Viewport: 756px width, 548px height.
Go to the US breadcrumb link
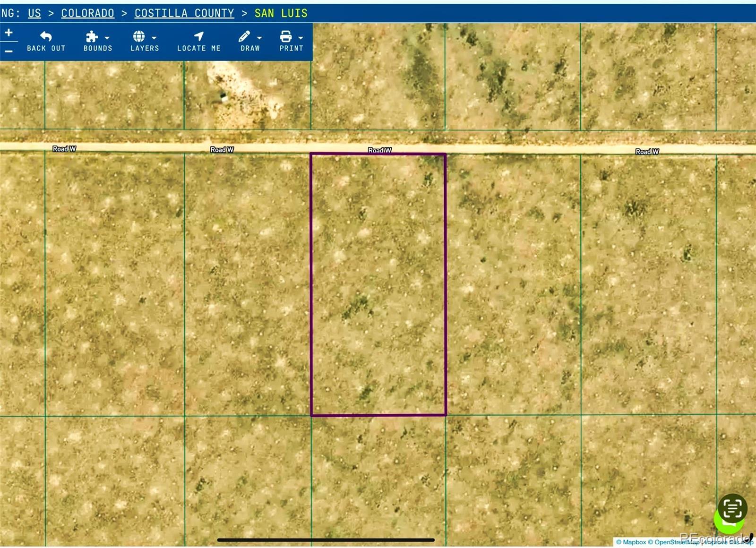[34, 13]
